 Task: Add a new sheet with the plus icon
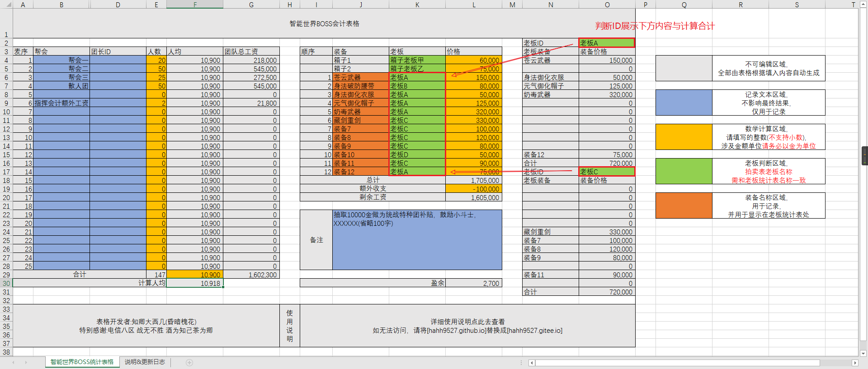click(x=189, y=363)
